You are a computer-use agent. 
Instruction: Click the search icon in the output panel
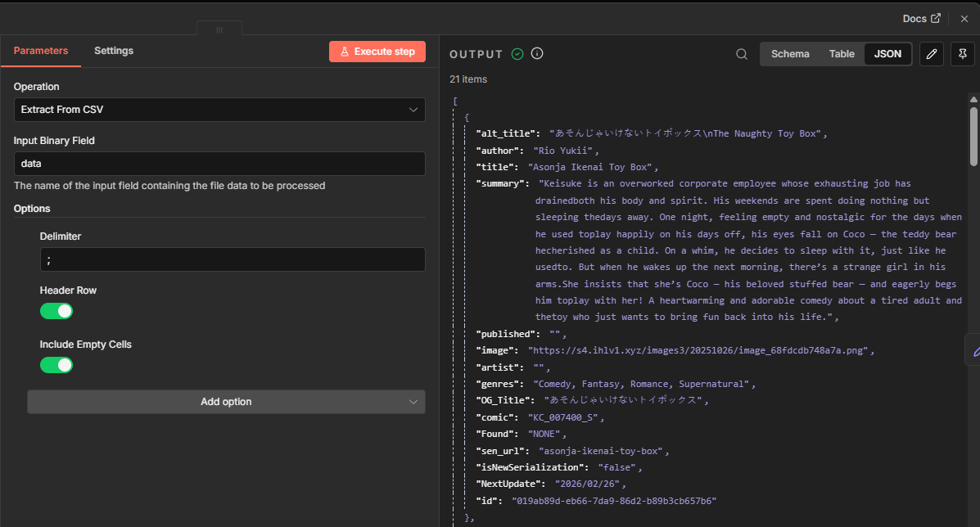742,54
